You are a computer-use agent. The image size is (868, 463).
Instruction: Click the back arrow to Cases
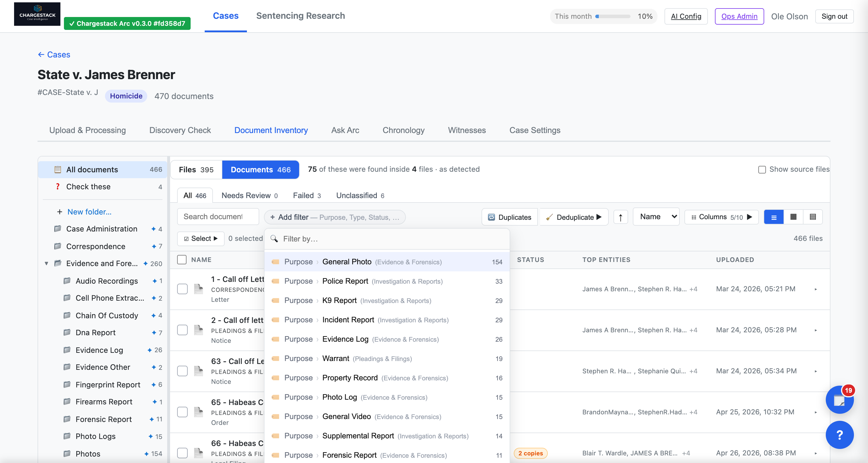[x=41, y=55]
